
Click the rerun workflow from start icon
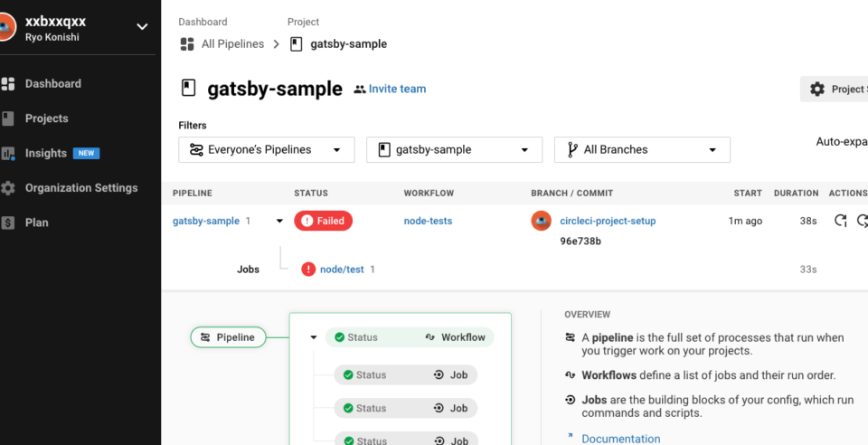(x=840, y=221)
